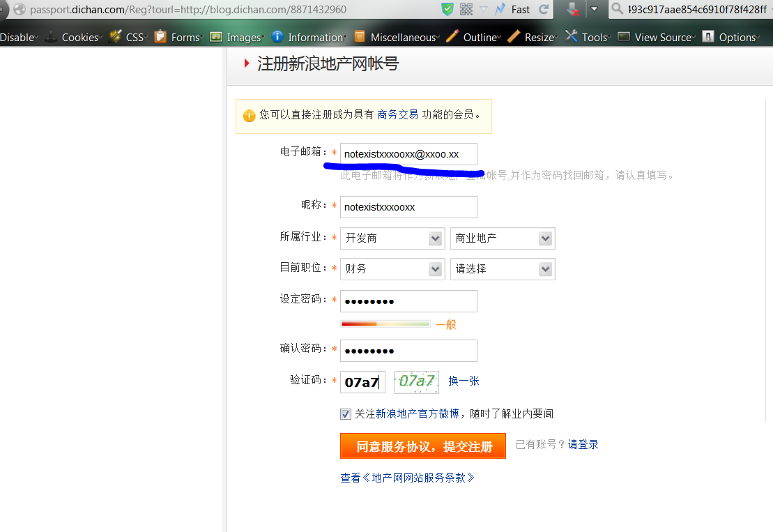Viewport: 773px width, 532px height.
Task: Click the red triangle beside page title
Action: [247, 63]
